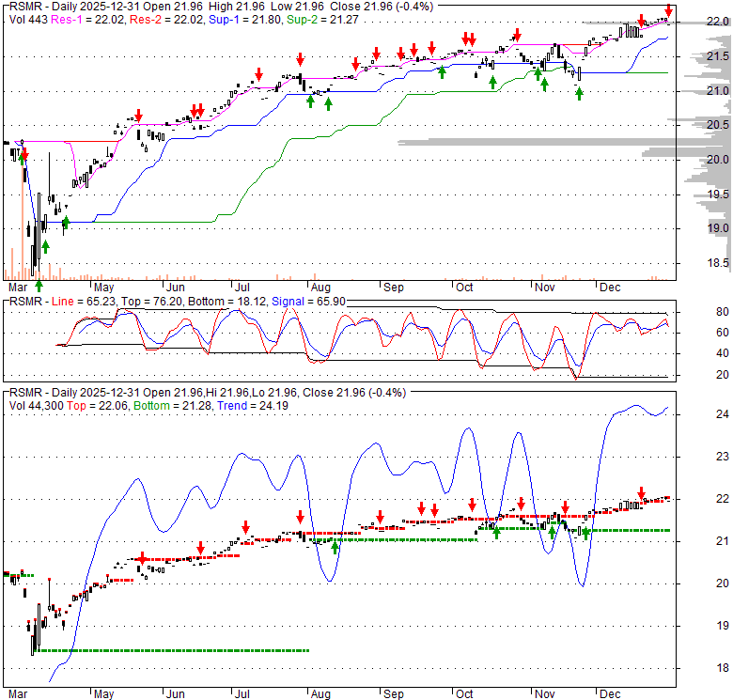Click green arrow in late November bottom chart
Viewport: 733px width, 700px height.
585,533
